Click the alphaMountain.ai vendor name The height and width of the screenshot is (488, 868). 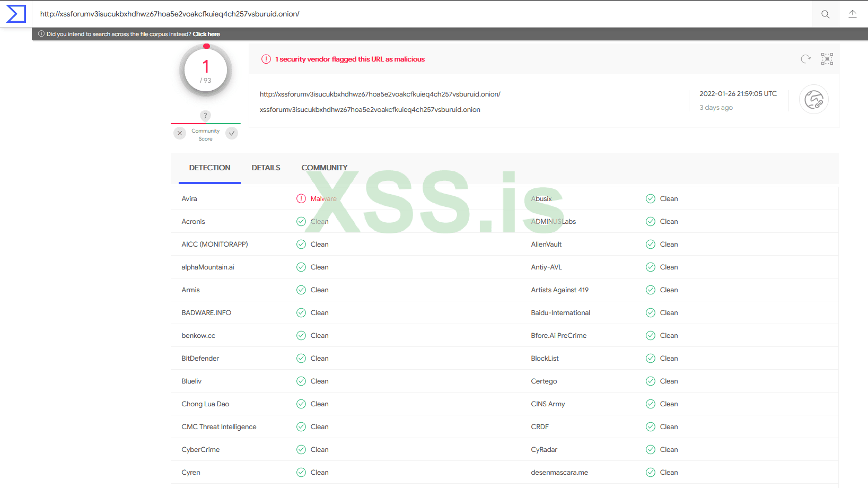click(x=208, y=267)
